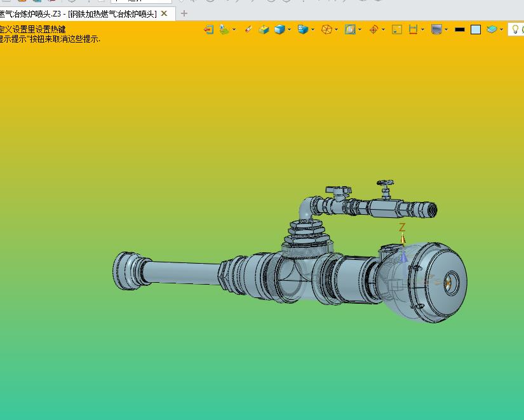Click the black color swatch
524x420 pixels.
460,29
